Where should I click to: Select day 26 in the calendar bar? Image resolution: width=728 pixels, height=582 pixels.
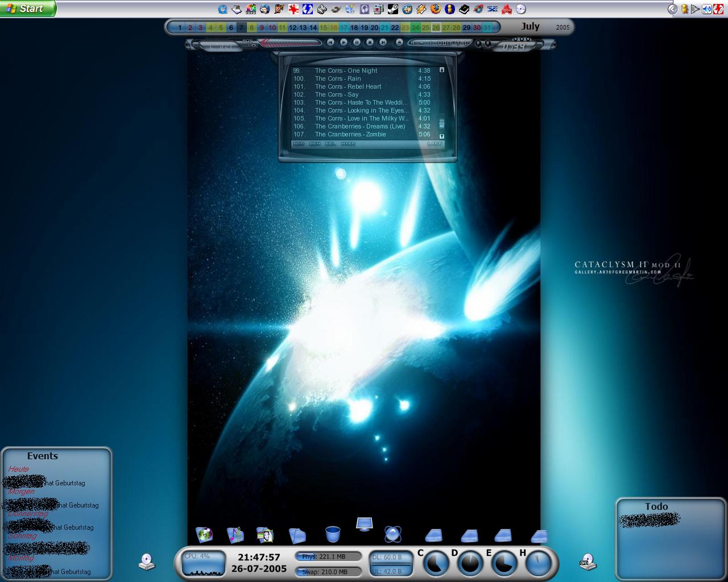[x=436, y=27]
